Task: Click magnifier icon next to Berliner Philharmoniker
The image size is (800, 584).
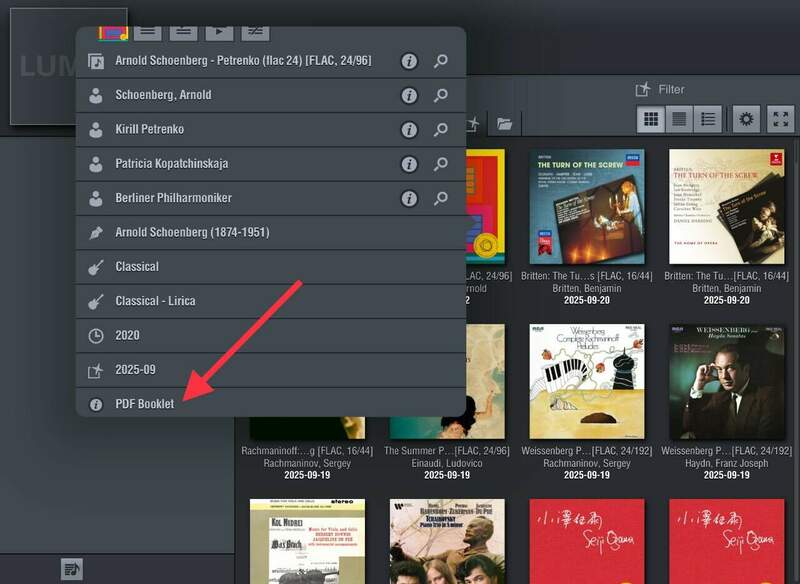Action: click(x=441, y=198)
